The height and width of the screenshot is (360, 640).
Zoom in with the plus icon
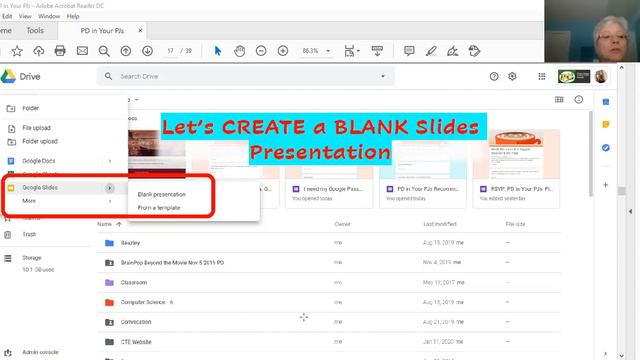[x=282, y=51]
